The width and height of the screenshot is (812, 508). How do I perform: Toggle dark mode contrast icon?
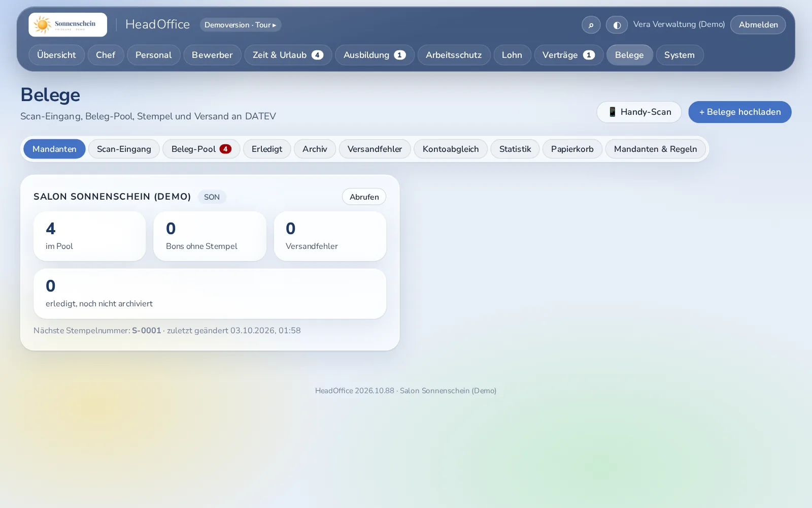[617, 25]
